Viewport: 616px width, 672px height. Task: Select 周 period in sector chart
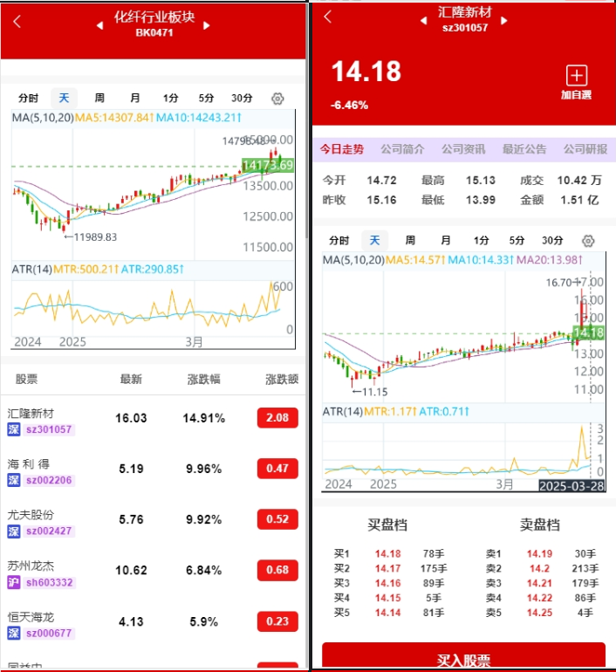tap(99, 98)
